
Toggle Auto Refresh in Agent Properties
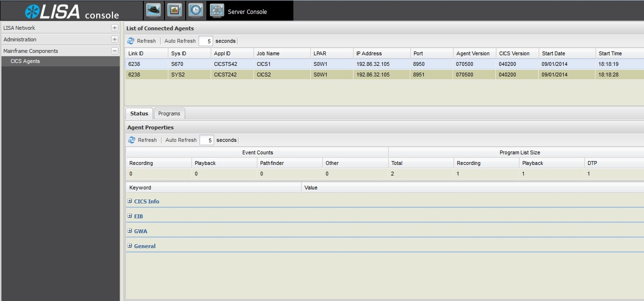point(181,140)
